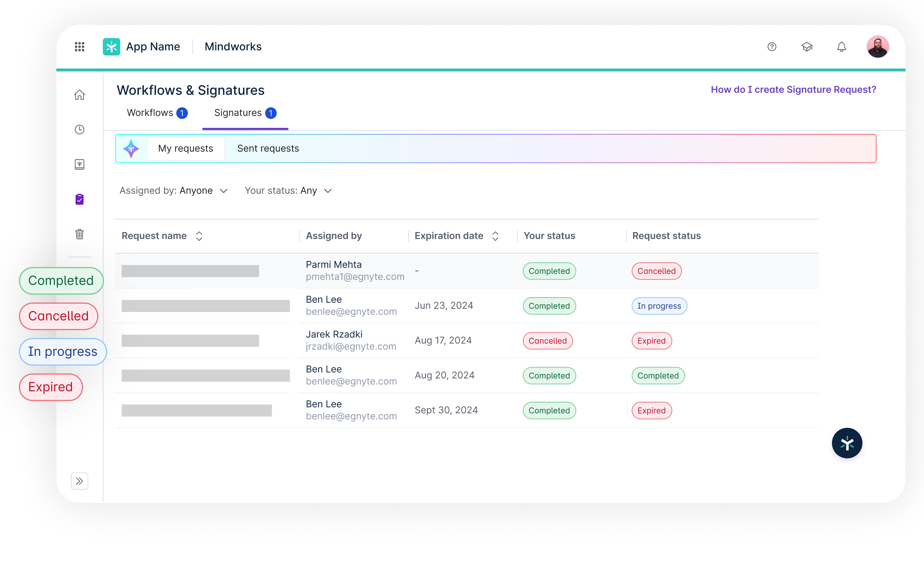Sort by Request name column arrows
The height and width of the screenshot is (579, 924).
point(199,236)
